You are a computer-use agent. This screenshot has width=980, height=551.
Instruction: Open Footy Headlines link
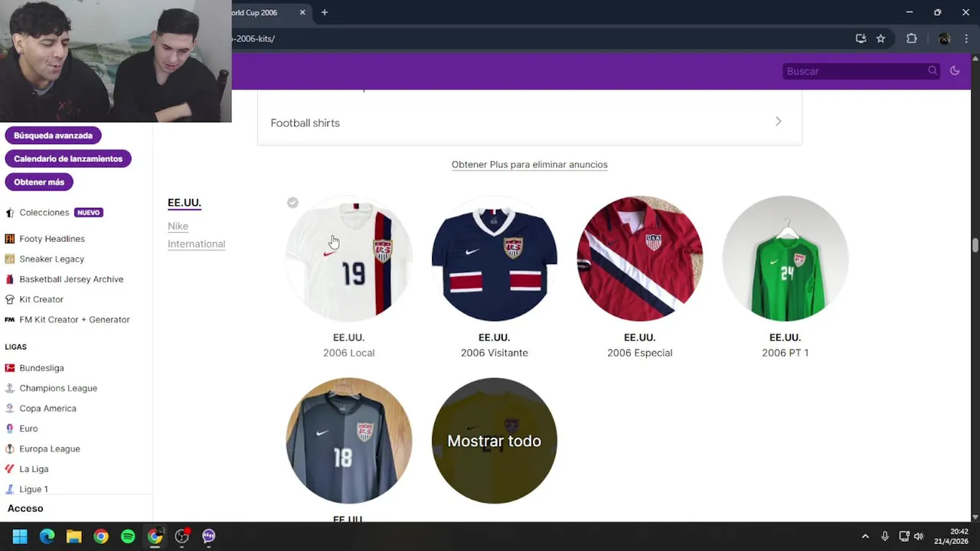[52, 239]
